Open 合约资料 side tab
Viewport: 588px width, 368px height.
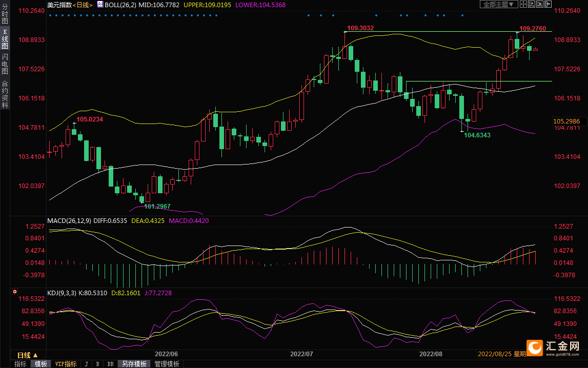click(5, 94)
